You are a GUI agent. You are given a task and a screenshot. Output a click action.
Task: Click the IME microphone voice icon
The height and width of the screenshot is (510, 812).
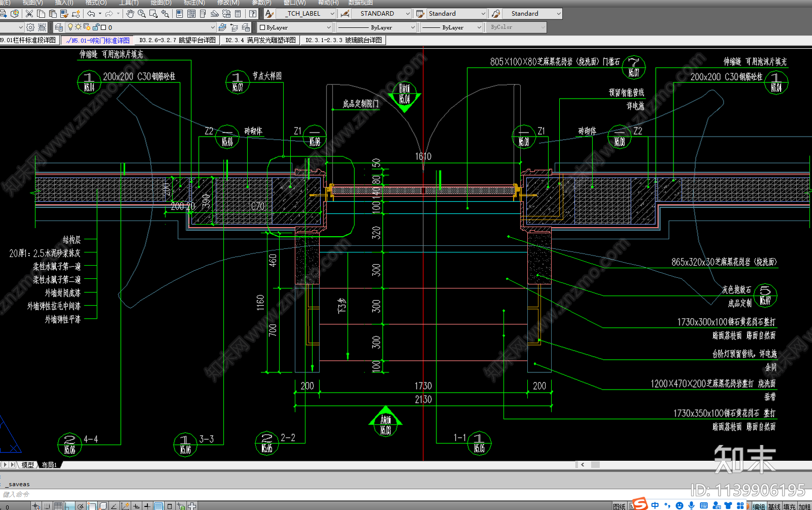[691, 505]
